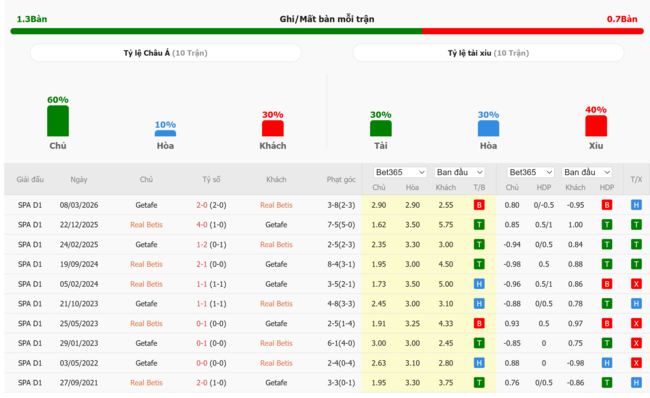This screenshot has width=650, height=398.
Task: Click the 0/-0.5 handicap value
Action: tap(543, 205)
